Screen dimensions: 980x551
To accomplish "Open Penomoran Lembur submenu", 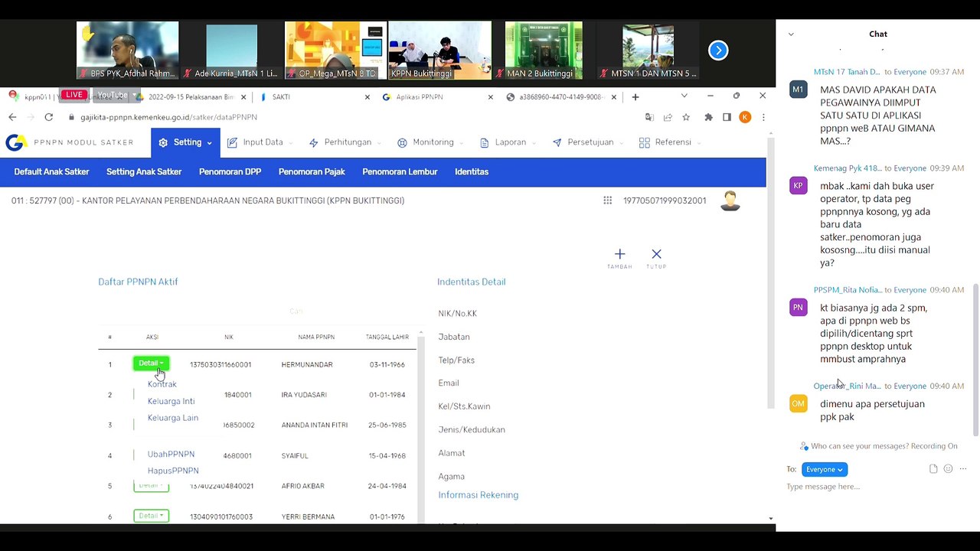I will pyautogui.click(x=400, y=171).
